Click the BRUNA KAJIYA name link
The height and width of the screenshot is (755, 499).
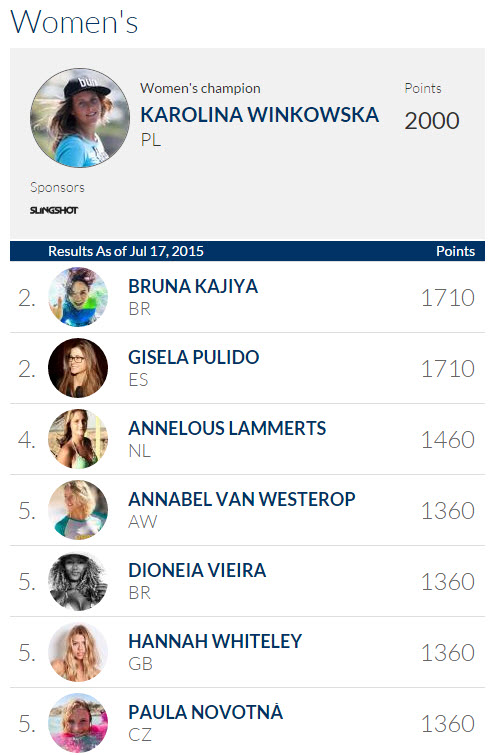[x=193, y=286]
